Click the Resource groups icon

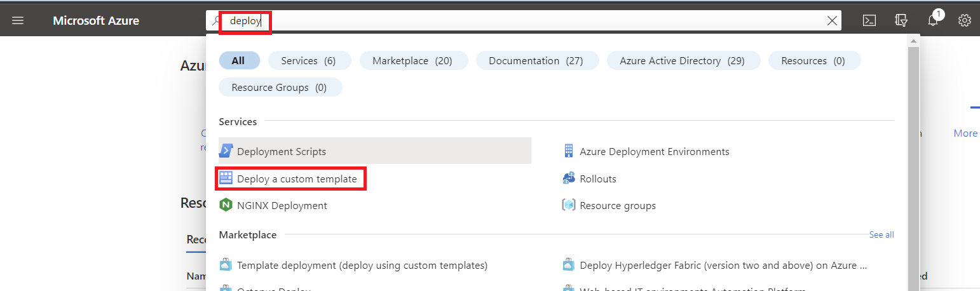569,205
